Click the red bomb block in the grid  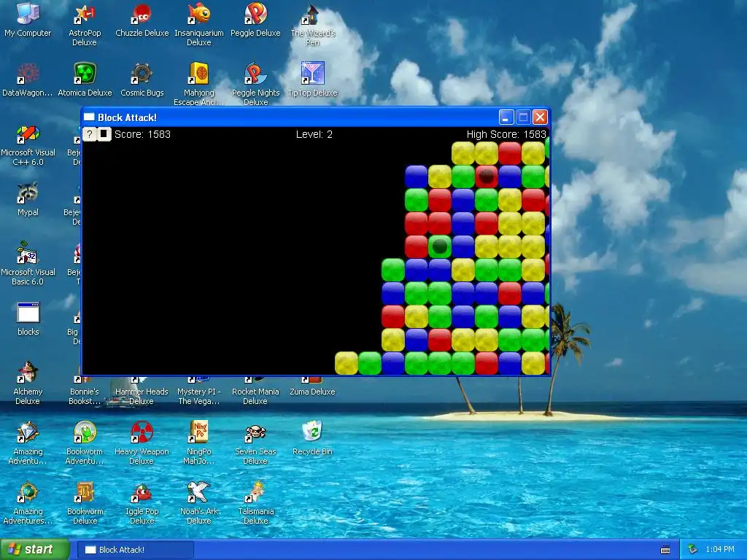coord(487,176)
